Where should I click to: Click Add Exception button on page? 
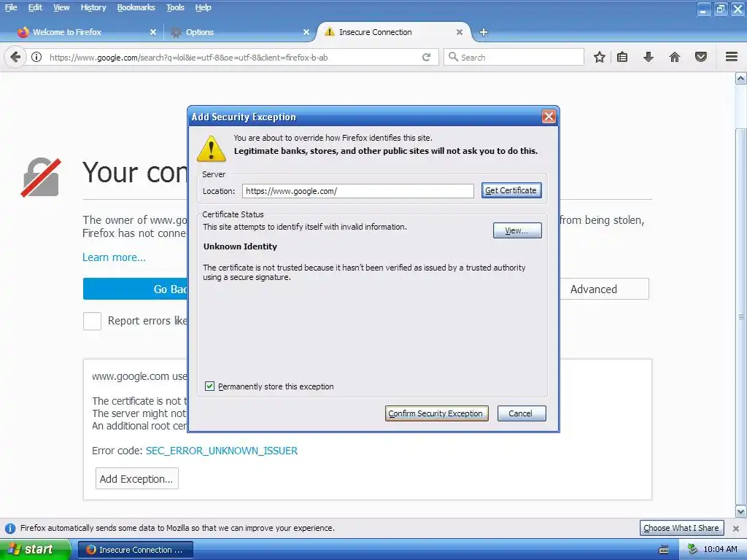click(136, 478)
